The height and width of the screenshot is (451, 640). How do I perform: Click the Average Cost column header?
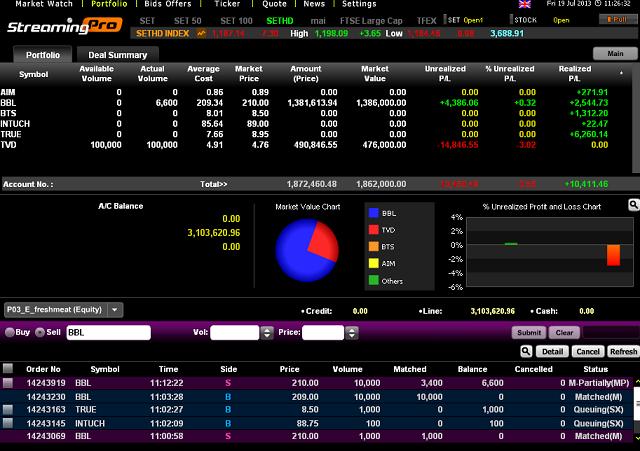[x=203, y=73]
